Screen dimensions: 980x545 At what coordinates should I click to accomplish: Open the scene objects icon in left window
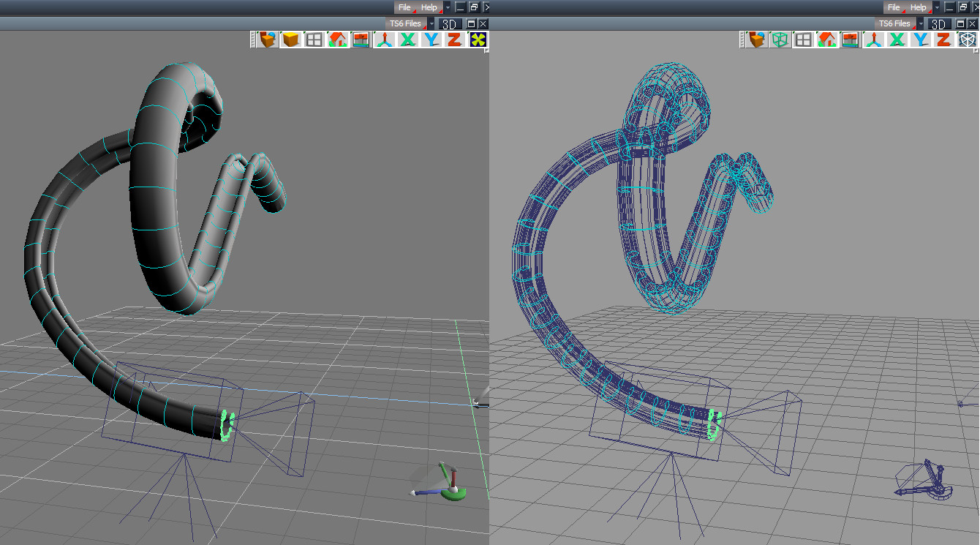click(267, 40)
